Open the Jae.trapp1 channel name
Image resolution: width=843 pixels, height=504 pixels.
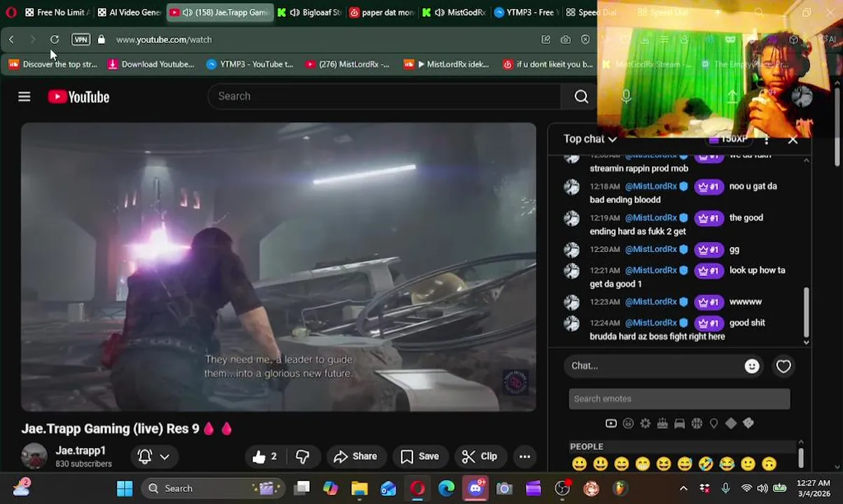coord(81,450)
